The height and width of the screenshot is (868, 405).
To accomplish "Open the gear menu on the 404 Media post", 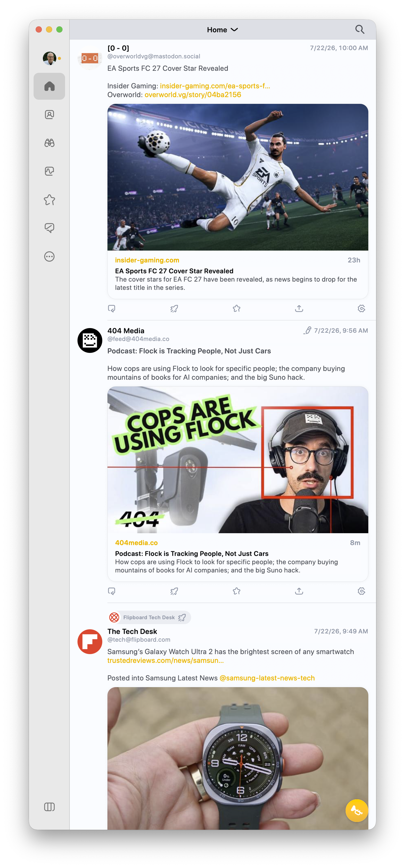I will coord(361,591).
